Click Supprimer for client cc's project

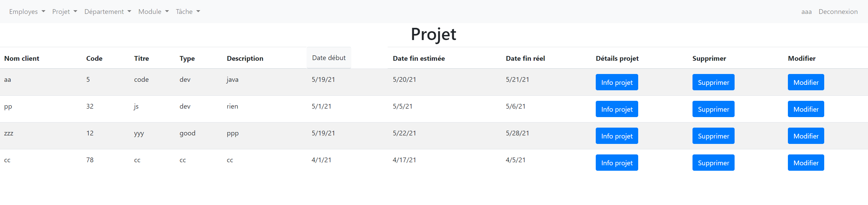pos(713,163)
